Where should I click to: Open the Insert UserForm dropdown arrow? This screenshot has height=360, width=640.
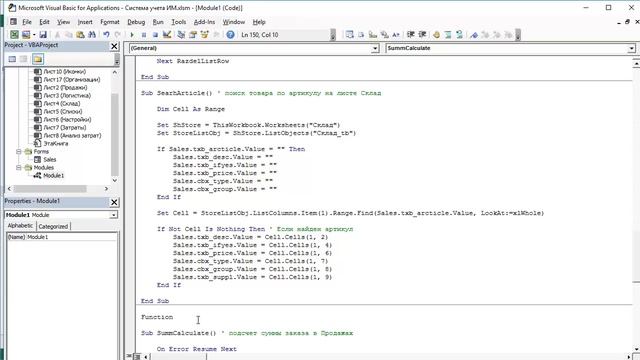pos(34,35)
